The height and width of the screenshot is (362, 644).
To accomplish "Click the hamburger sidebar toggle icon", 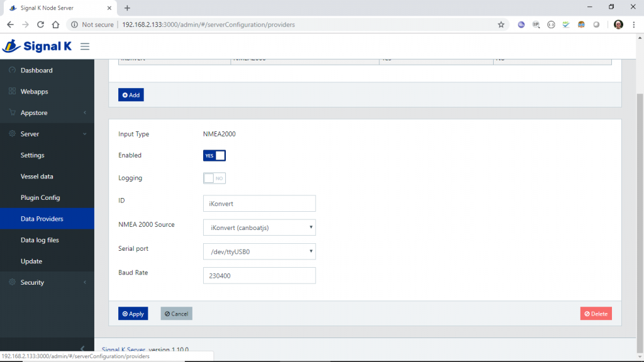I will (85, 47).
